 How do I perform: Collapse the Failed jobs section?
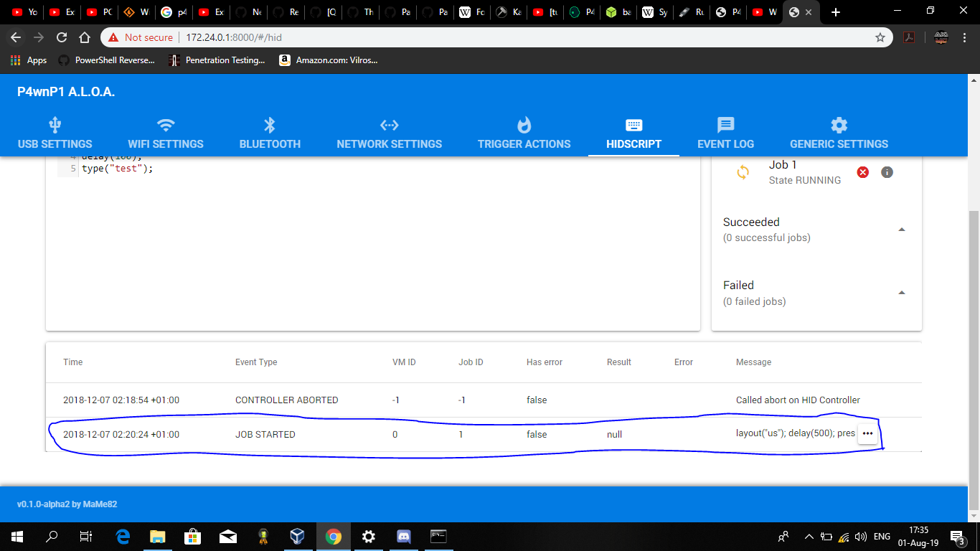pos(902,292)
